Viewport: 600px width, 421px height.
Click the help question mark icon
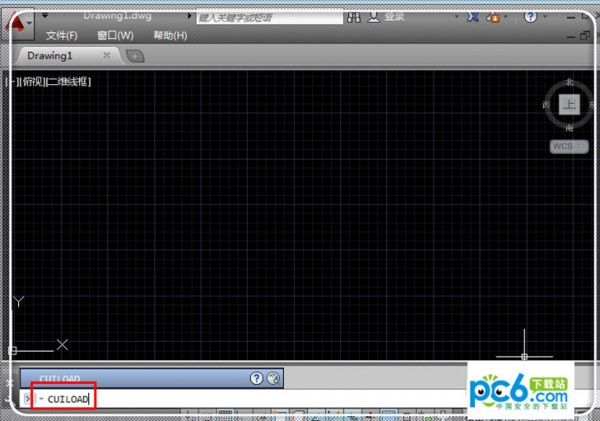click(x=530, y=18)
